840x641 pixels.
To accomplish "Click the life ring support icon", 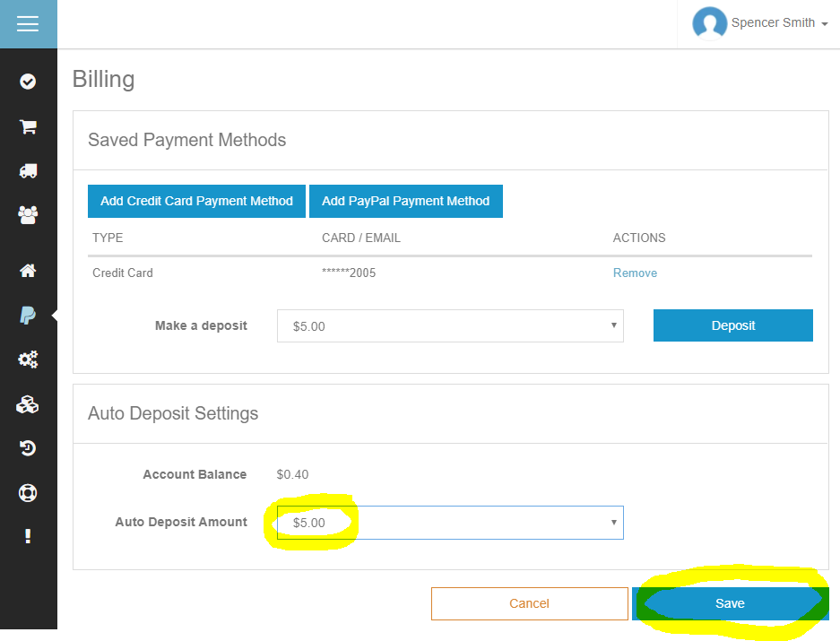I will point(28,492).
